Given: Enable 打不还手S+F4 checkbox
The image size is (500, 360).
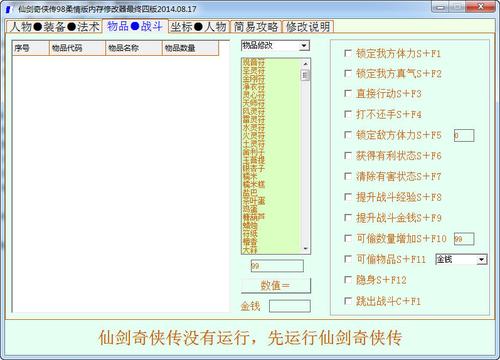Looking at the screenshot, I should [348, 114].
